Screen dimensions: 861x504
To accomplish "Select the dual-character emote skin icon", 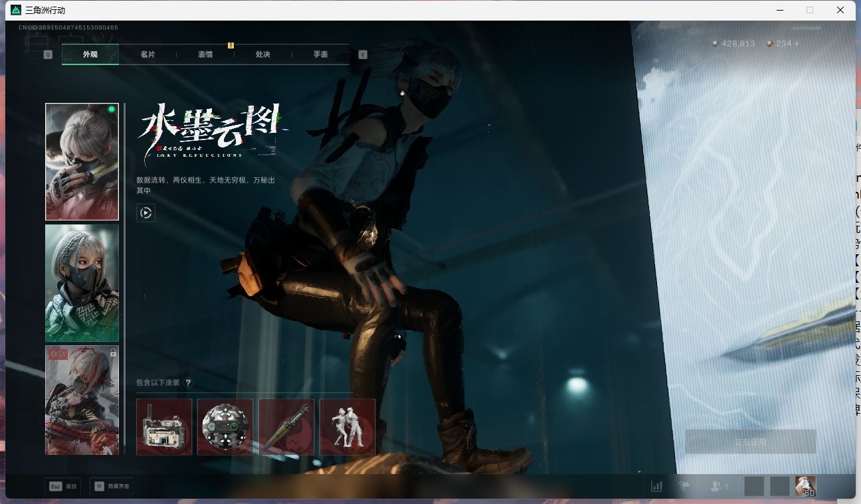I will tap(347, 427).
